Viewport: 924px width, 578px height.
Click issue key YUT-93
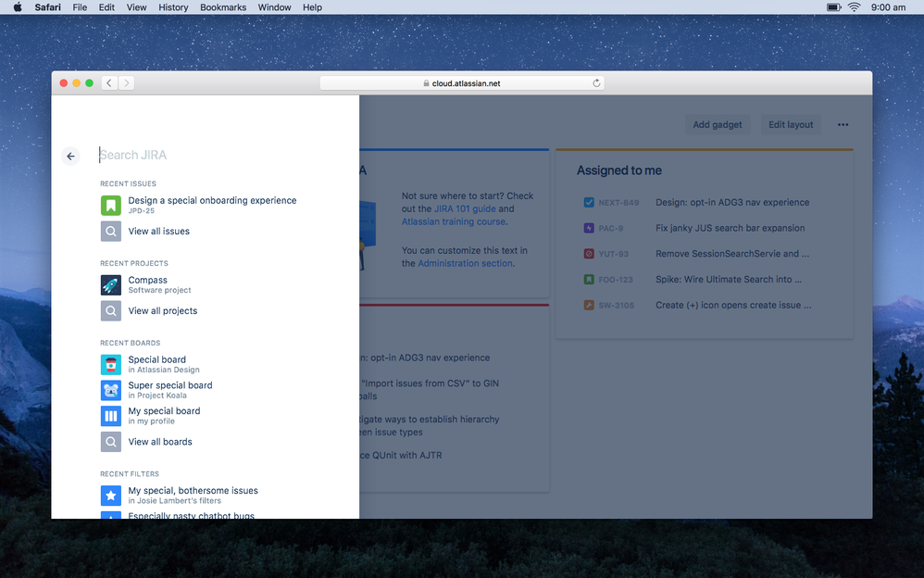(x=614, y=254)
